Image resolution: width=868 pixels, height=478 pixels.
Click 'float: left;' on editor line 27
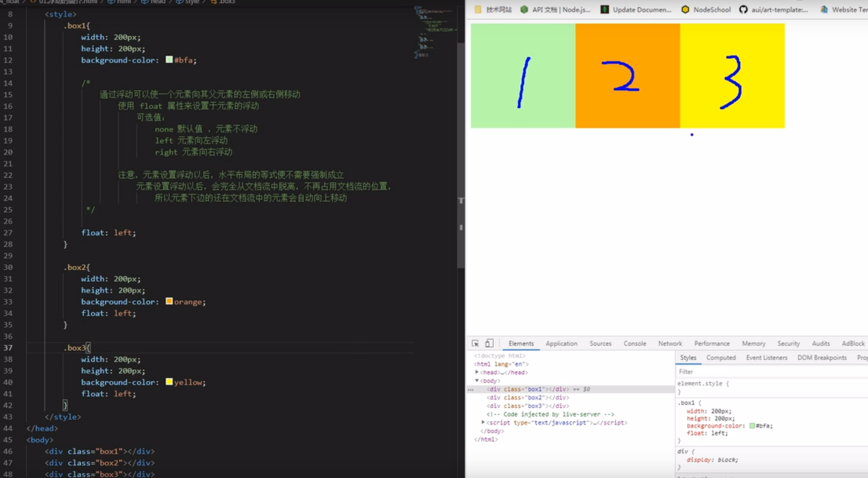(x=108, y=233)
